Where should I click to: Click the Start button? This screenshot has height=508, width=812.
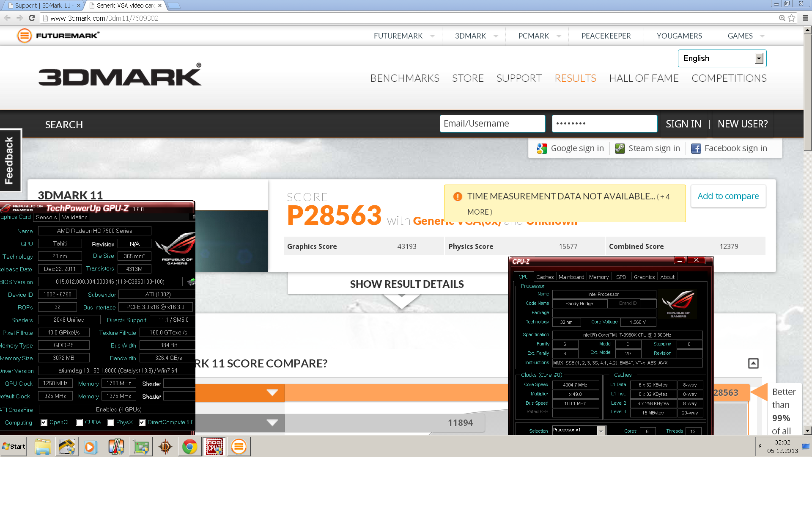[14, 447]
